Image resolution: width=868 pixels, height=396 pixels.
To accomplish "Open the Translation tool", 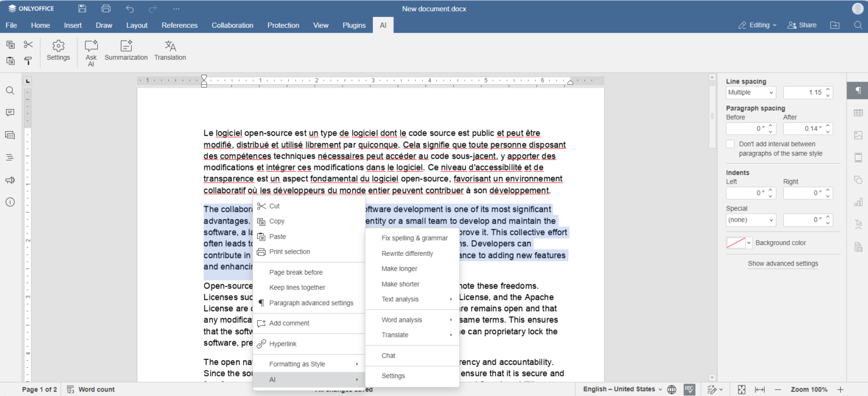I will coord(170,51).
